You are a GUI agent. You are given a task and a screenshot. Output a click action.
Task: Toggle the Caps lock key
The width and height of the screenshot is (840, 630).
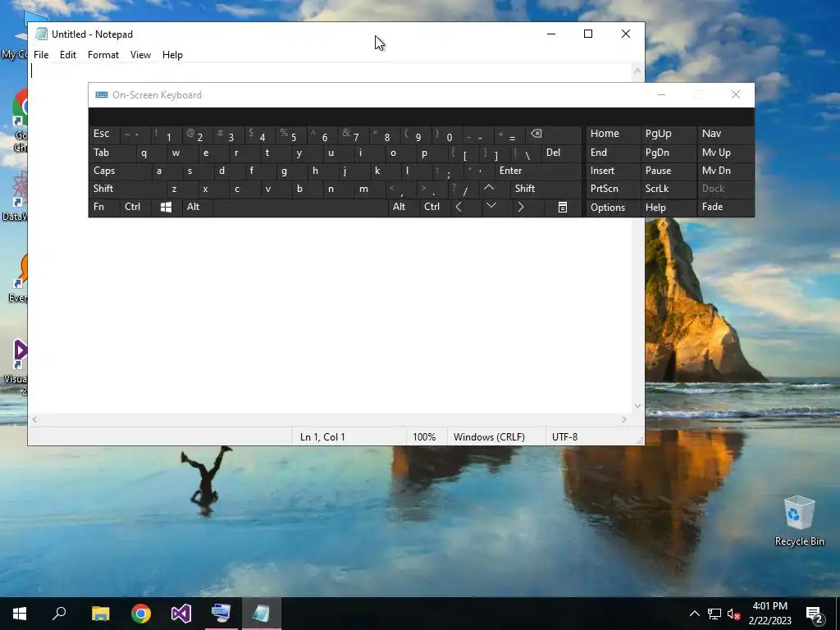(120, 171)
